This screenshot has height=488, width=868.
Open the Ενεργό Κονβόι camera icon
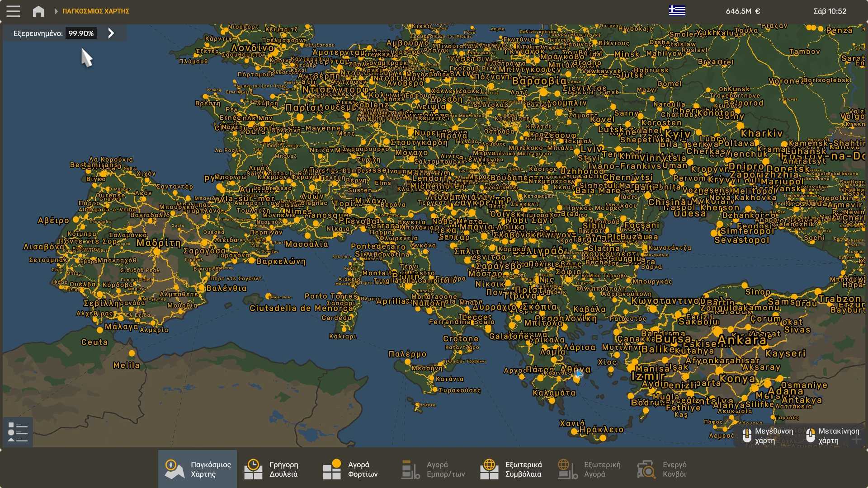(x=646, y=469)
